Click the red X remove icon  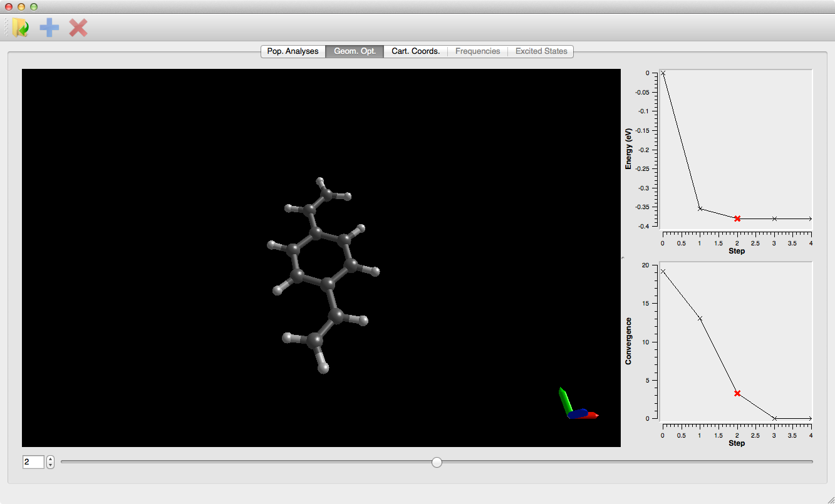pos(78,28)
